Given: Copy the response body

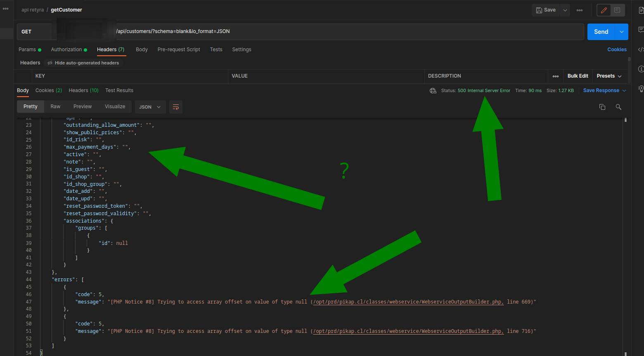Looking at the screenshot, I should [602, 107].
